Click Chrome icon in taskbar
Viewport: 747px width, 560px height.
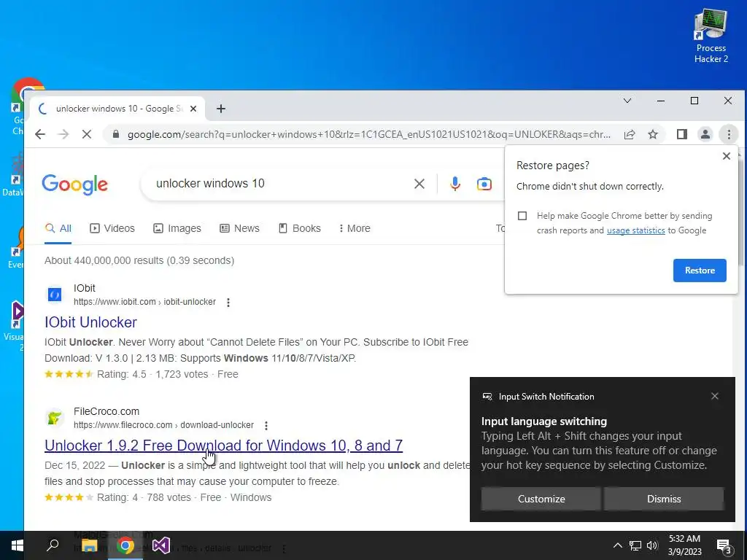(x=125, y=545)
